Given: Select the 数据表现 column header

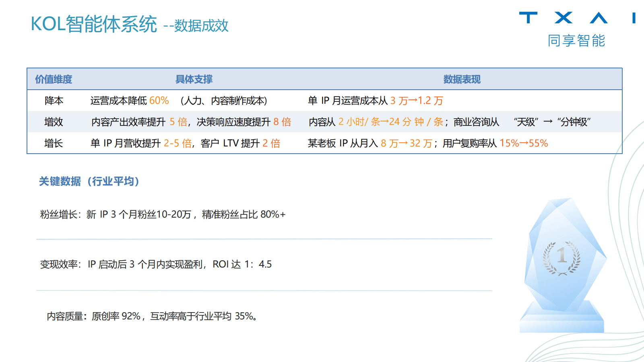Looking at the screenshot, I should coord(462,79).
